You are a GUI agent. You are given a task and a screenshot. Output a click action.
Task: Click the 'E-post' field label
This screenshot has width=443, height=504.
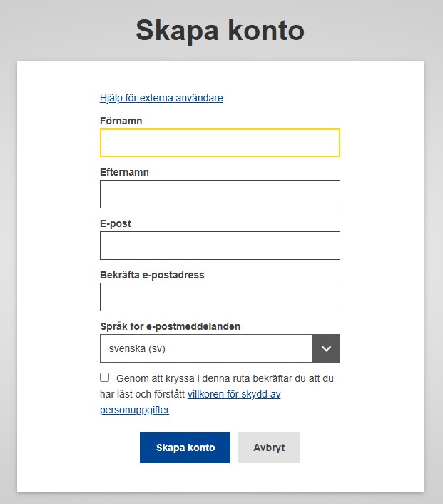tap(116, 223)
